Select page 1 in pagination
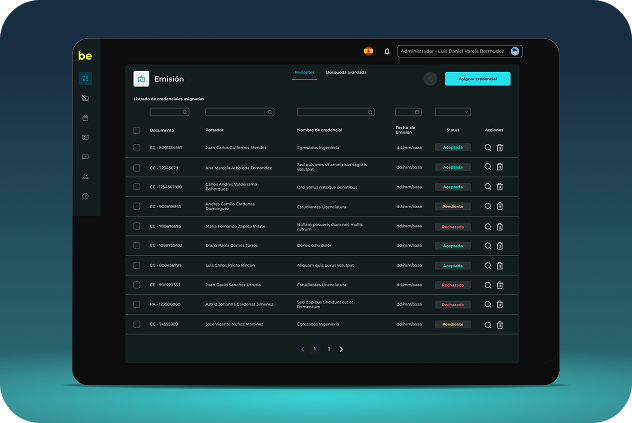632x423 pixels. click(x=315, y=349)
